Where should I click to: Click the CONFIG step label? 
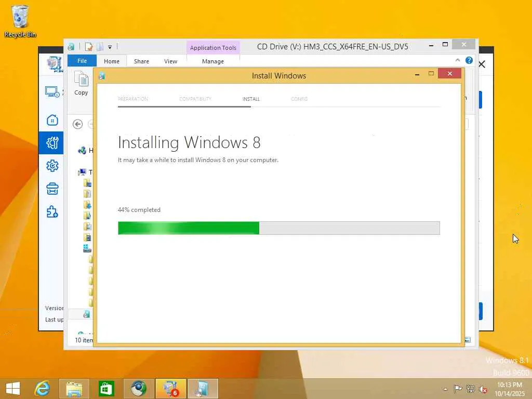coord(299,99)
